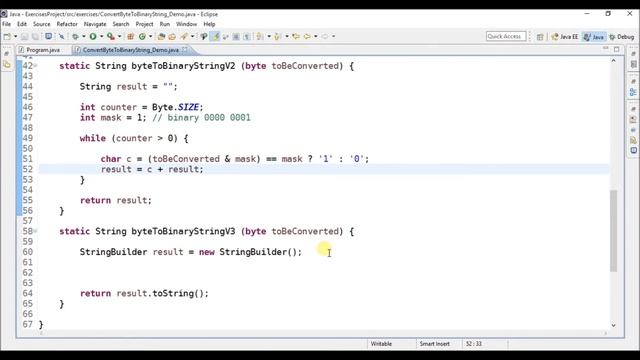Collapse the byteToBinaryStringV2 method fold

click(36, 66)
